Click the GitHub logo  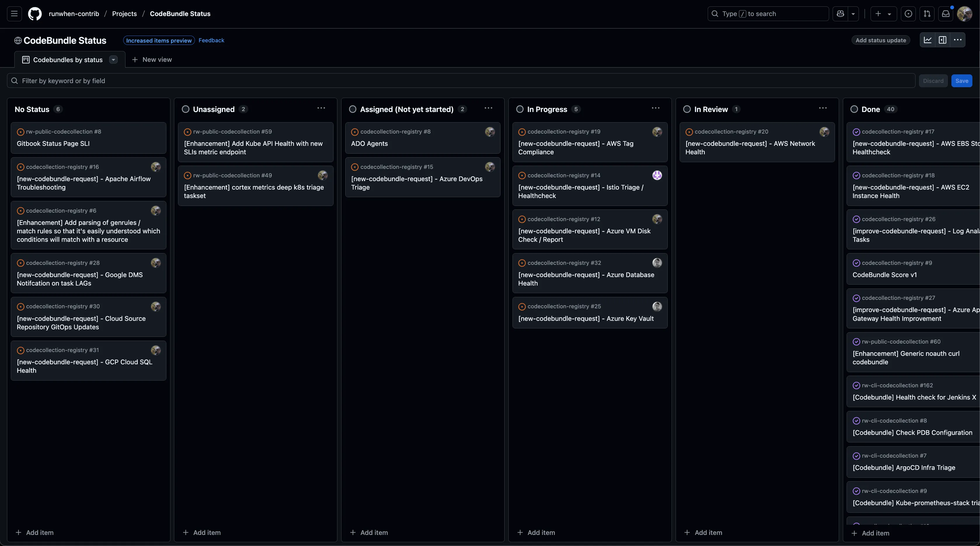(35, 14)
